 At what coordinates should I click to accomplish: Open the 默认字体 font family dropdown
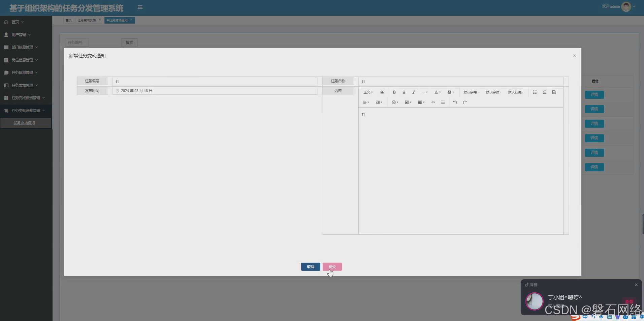(493, 92)
